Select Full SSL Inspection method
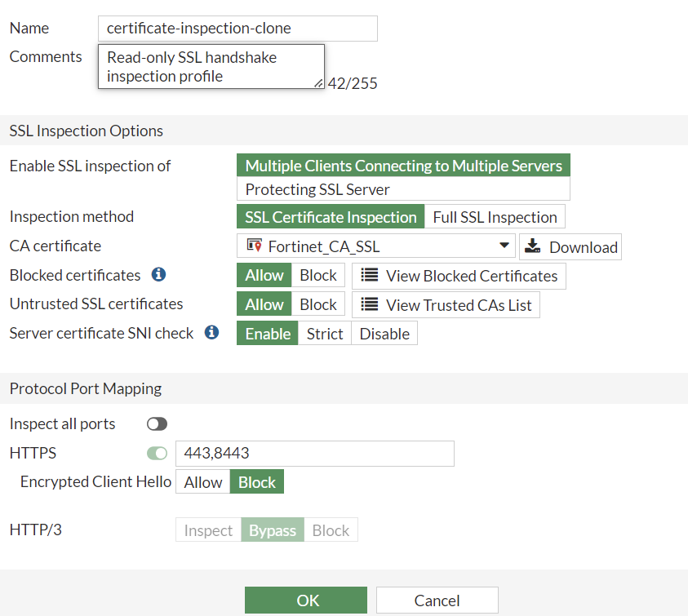Viewport: 688px width, 616px height. coord(495,217)
